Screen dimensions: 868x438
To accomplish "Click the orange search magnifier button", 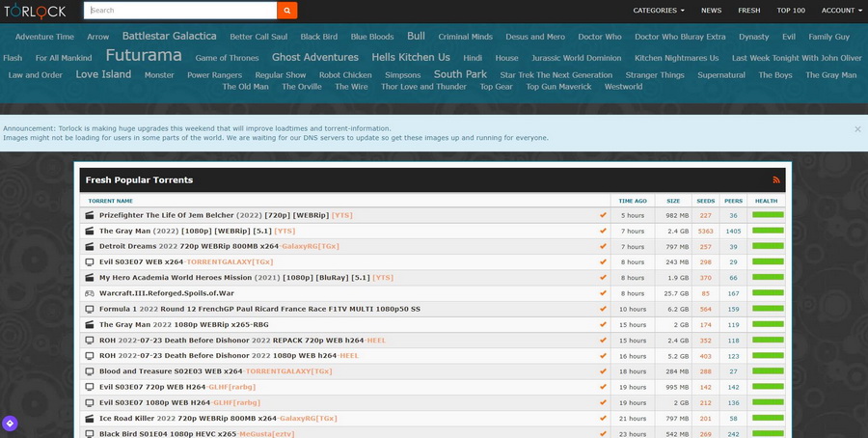I will [286, 11].
